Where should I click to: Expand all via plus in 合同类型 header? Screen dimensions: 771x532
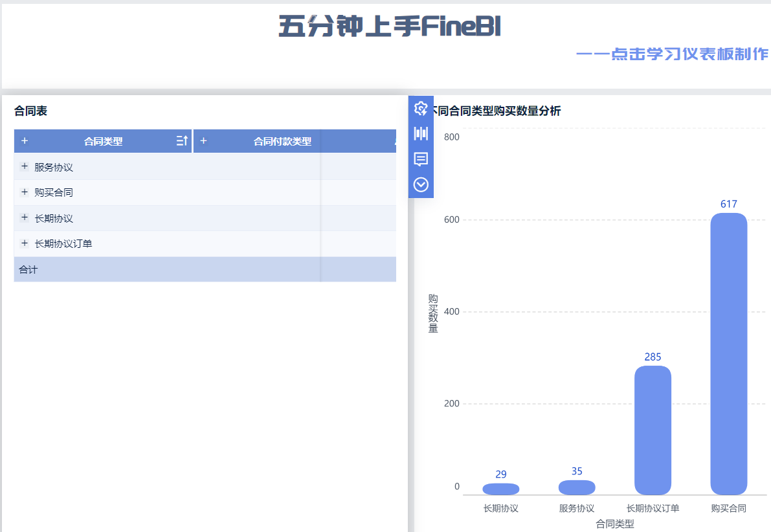pyautogui.click(x=25, y=141)
